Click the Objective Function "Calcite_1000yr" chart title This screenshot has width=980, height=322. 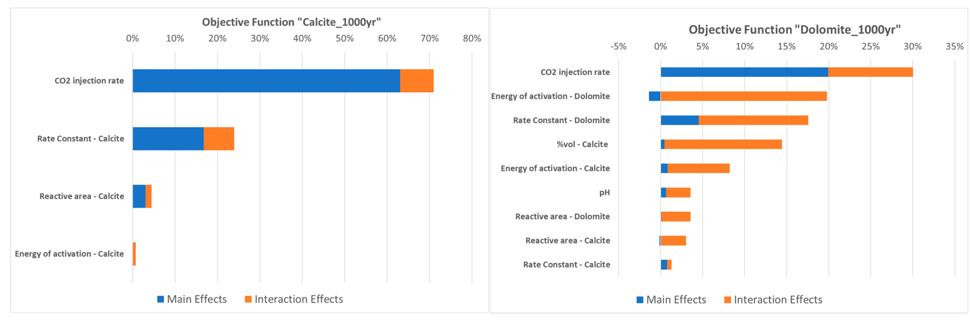tap(291, 22)
